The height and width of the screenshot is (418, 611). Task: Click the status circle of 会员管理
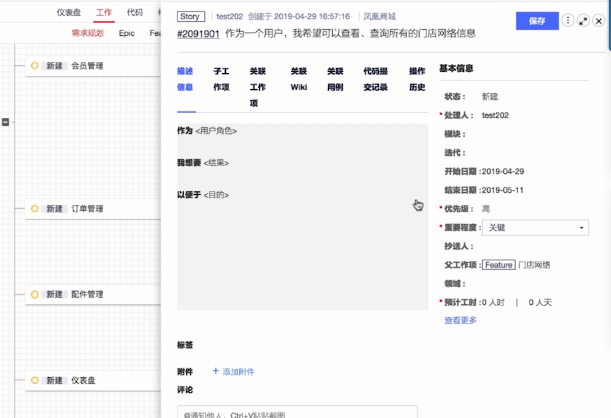click(x=35, y=65)
